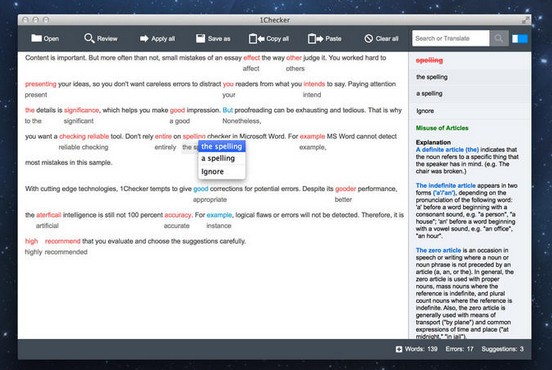Viewport: 552px width, 370px height.
Task: Click the suggestion 'a good'
Action: point(180,121)
